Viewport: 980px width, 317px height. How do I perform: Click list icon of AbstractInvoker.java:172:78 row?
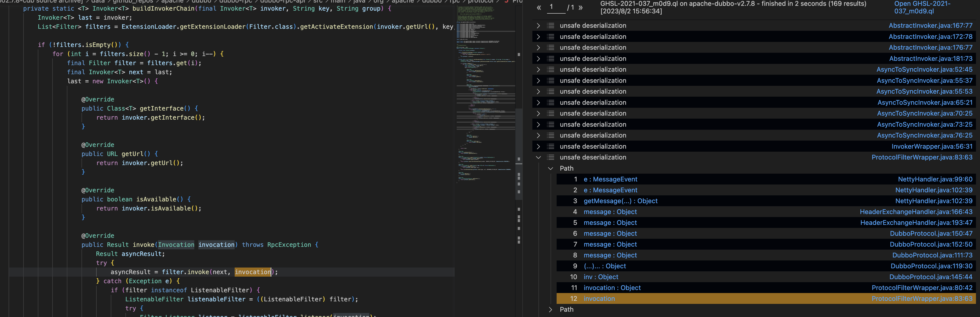click(x=551, y=37)
